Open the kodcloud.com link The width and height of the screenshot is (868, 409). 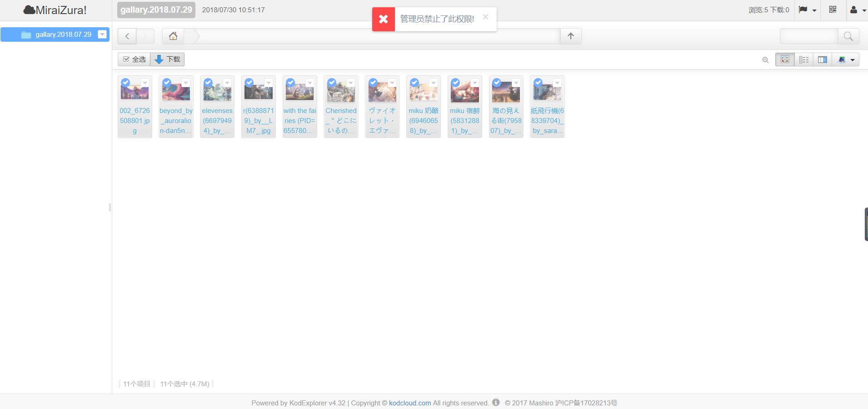(x=410, y=403)
